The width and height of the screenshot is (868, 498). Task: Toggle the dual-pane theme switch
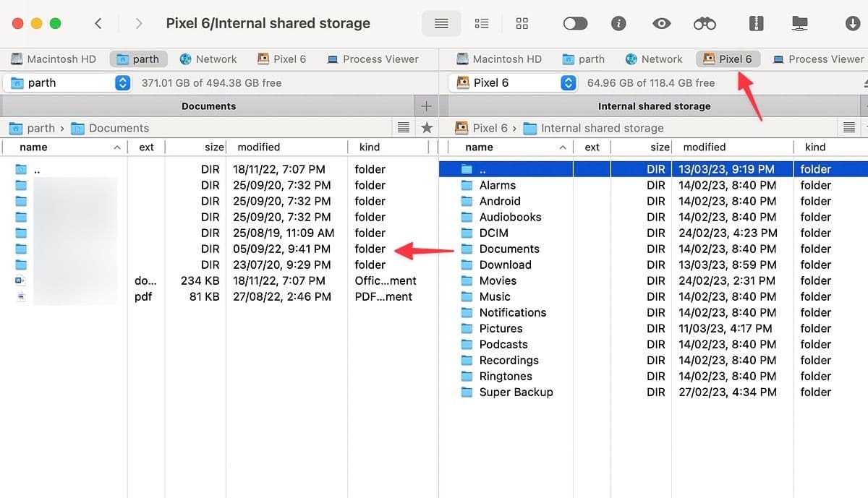click(x=575, y=23)
